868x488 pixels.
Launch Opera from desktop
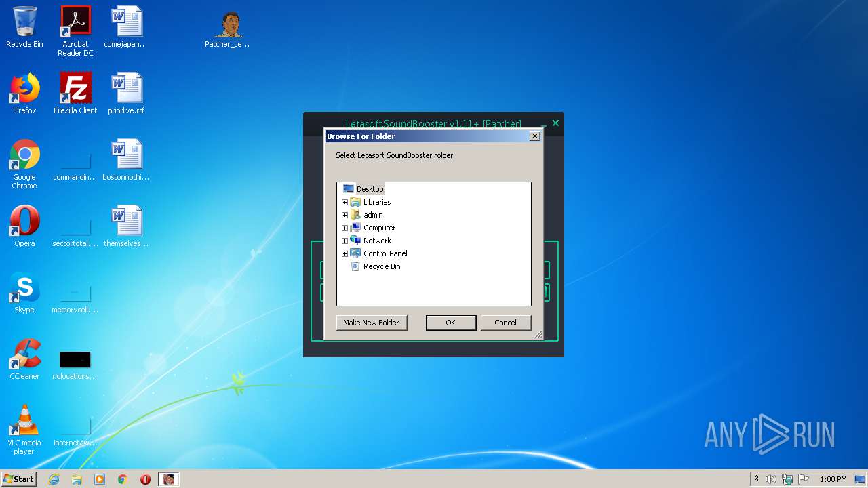(x=24, y=226)
